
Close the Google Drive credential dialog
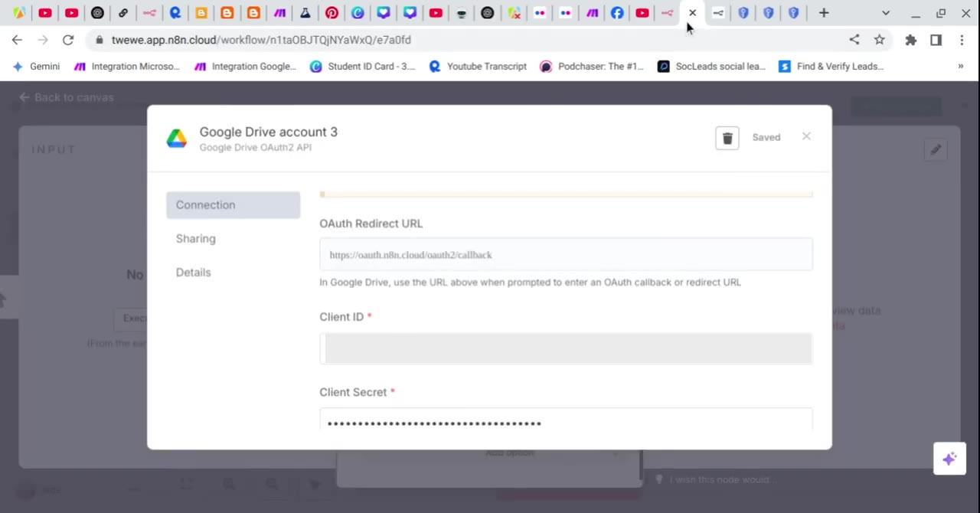[x=806, y=136]
